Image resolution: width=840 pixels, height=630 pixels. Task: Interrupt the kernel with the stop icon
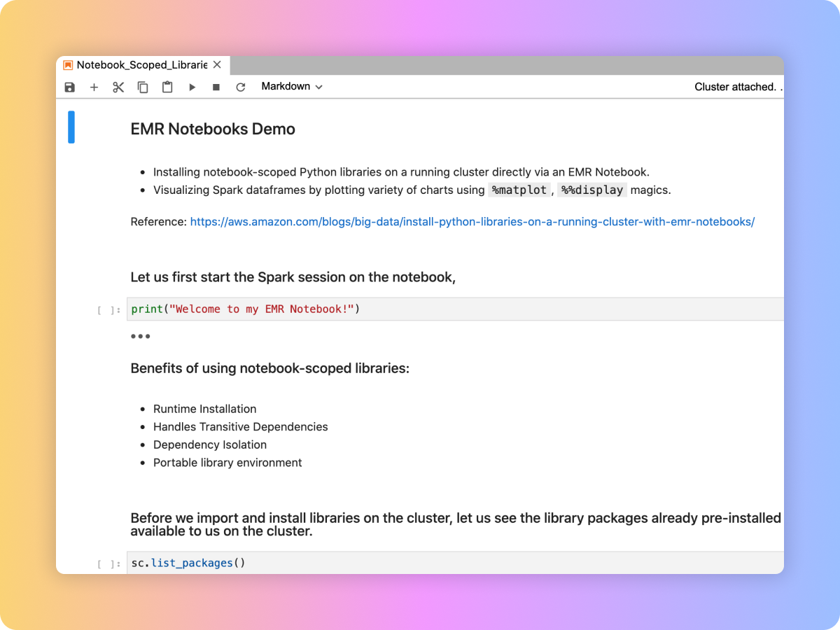click(x=216, y=87)
